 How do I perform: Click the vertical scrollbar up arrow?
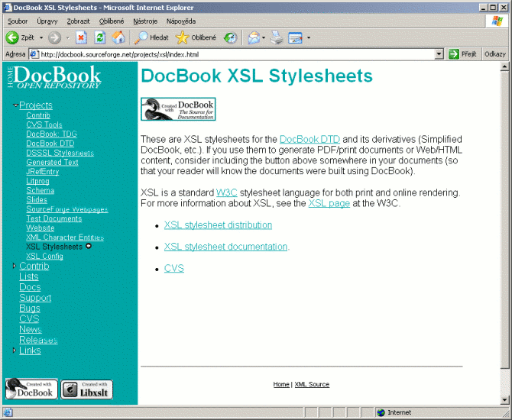coord(504,66)
